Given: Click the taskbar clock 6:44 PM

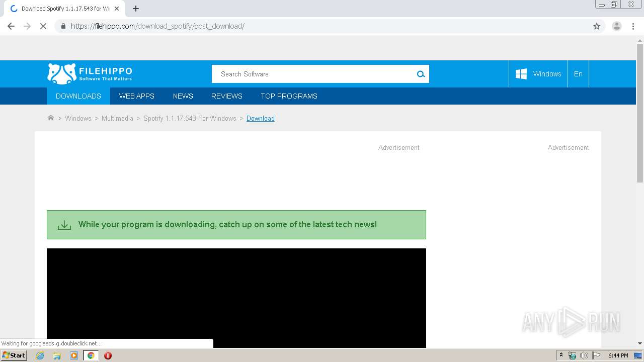Looking at the screenshot, I should [618, 355].
